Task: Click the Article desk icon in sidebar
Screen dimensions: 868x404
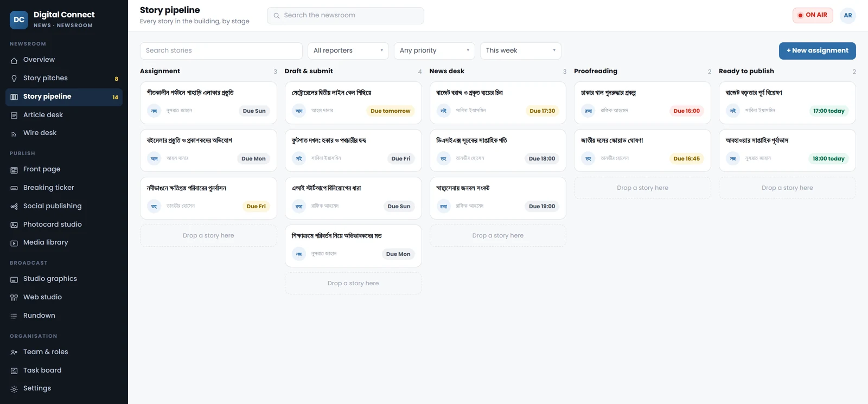Action: (x=14, y=116)
